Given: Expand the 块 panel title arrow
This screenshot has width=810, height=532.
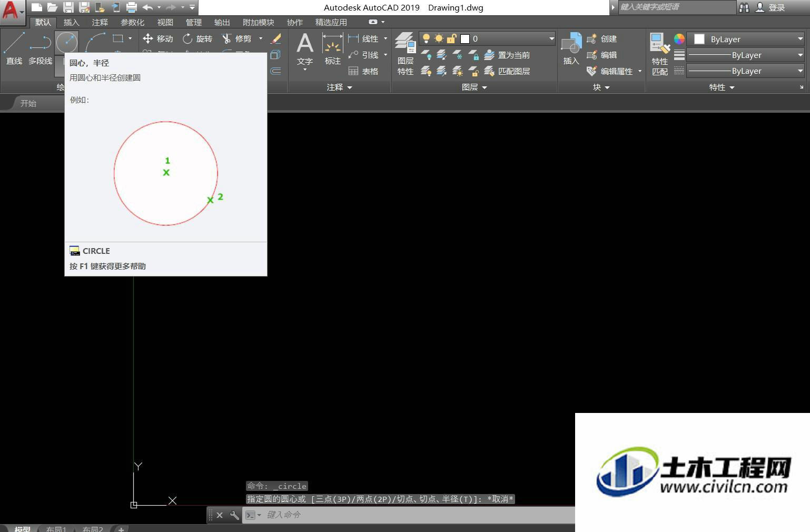Looking at the screenshot, I should 607,87.
